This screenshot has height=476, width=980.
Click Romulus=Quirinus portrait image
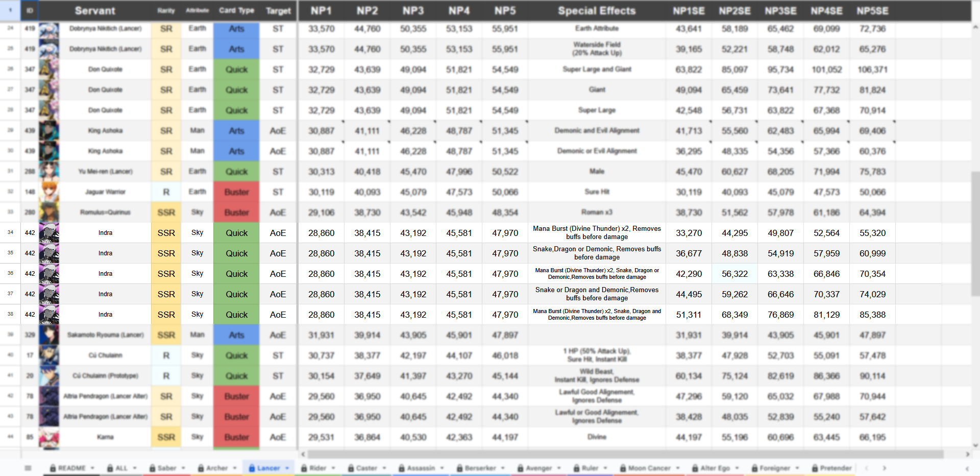(x=49, y=212)
